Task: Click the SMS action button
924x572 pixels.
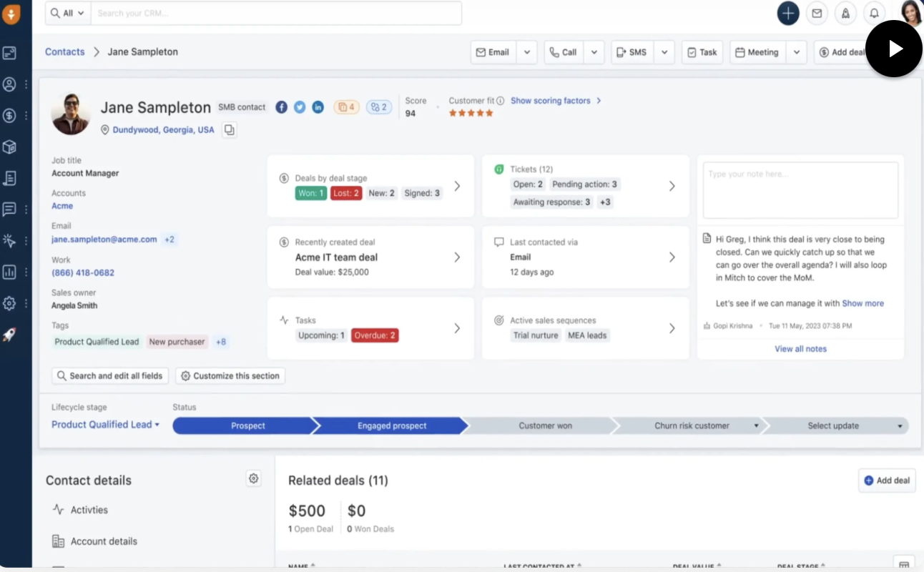Action: coord(632,52)
